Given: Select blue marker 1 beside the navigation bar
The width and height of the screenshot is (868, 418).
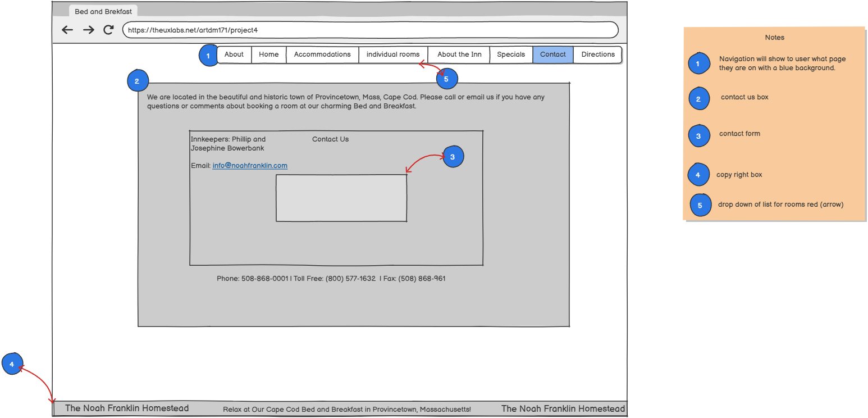Looking at the screenshot, I should pyautogui.click(x=208, y=56).
